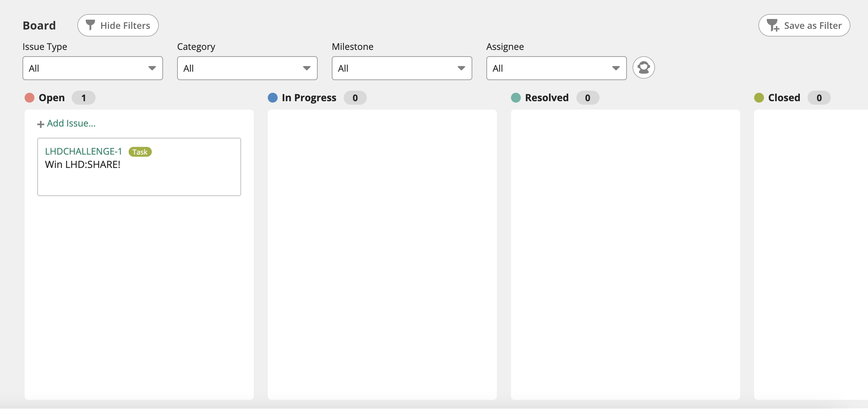Click the In Progress column header
This screenshot has height=409, width=868.
click(x=309, y=98)
